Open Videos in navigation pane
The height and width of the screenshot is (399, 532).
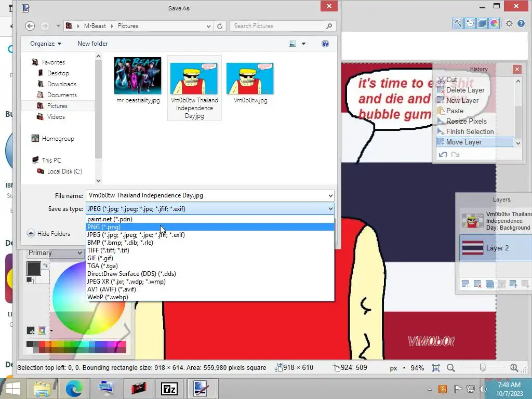pos(56,117)
